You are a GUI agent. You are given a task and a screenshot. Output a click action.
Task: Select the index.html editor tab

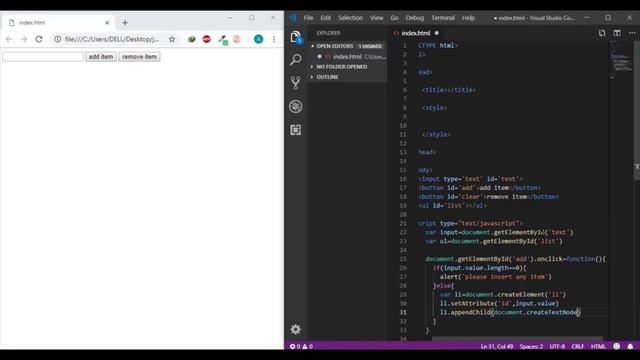pyautogui.click(x=416, y=33)
